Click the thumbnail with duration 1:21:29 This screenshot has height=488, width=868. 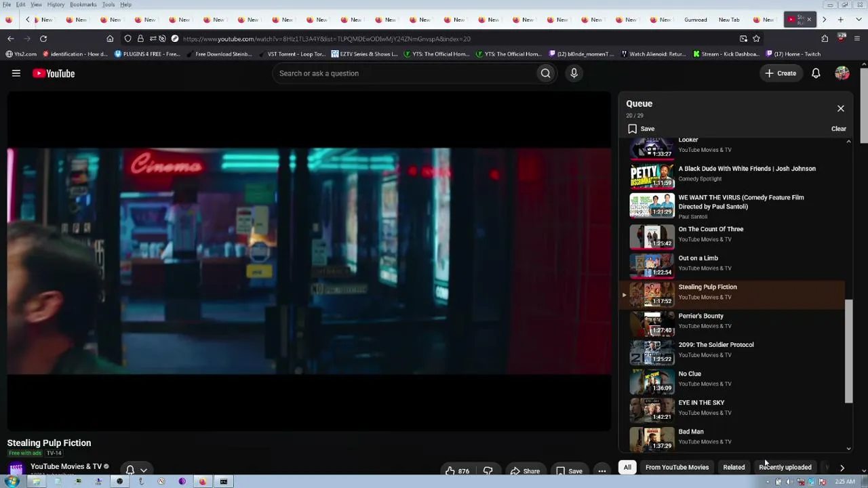[652, 206]
